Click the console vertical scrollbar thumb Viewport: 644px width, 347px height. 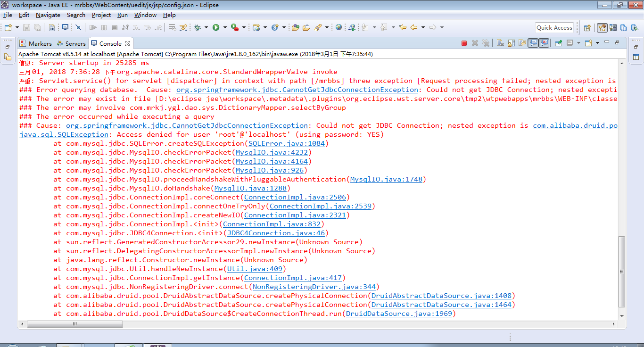pyautogui.click(x=622, y=272)
